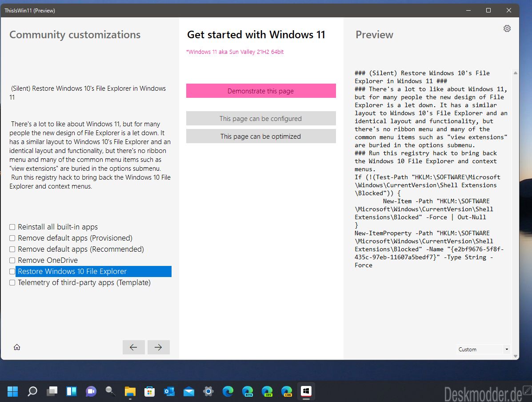
Task: Open Task View on taskbar
Action: [x=52, y=391]
